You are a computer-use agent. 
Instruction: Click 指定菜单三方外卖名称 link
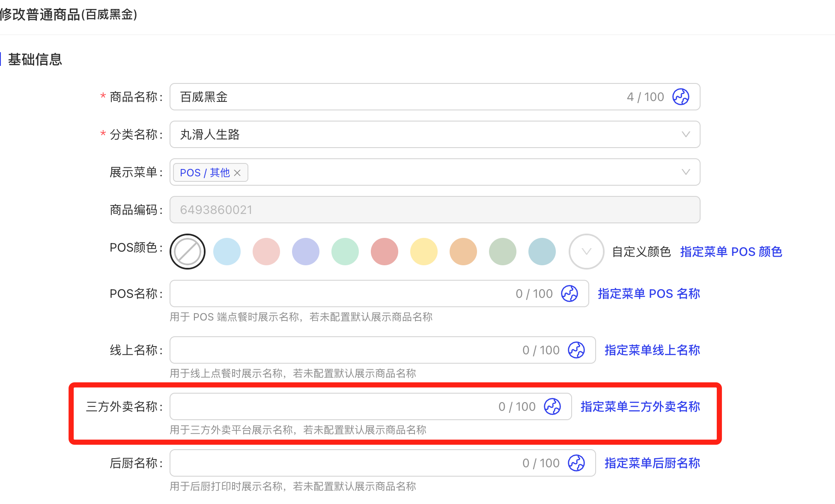[x=640, y=406]
